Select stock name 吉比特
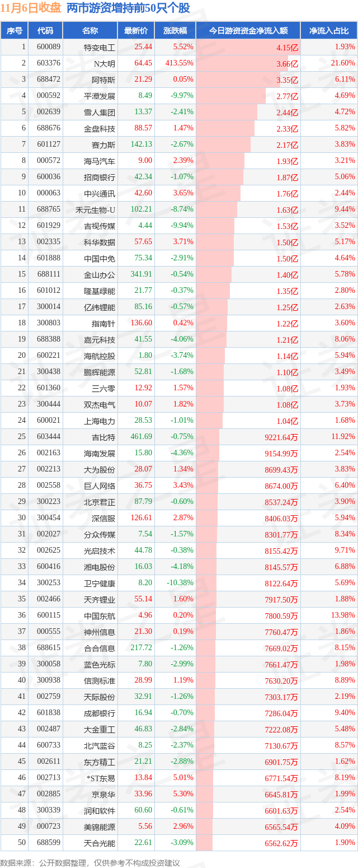Image resolution: width=358 pixels, height=868 pixels. pos(103,437)
